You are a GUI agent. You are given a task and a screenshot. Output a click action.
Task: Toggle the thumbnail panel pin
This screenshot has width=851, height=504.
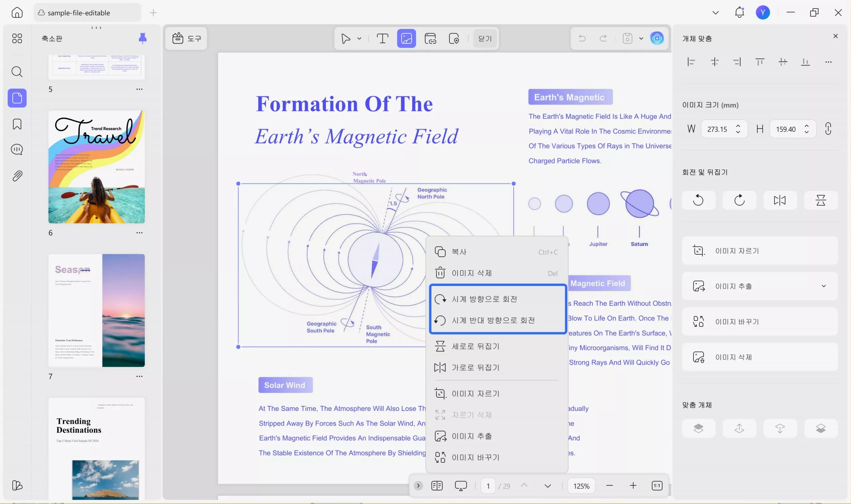(143, 38)
